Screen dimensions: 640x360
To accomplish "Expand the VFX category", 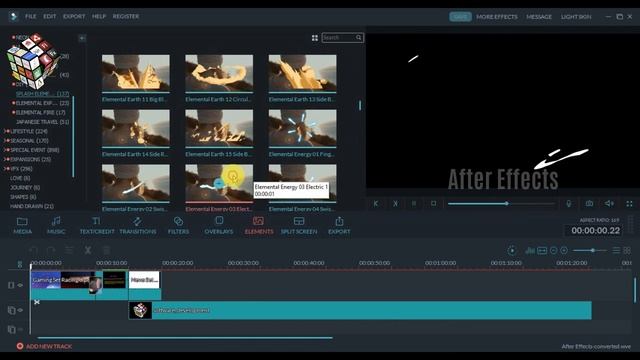I will tap(6, 169).
